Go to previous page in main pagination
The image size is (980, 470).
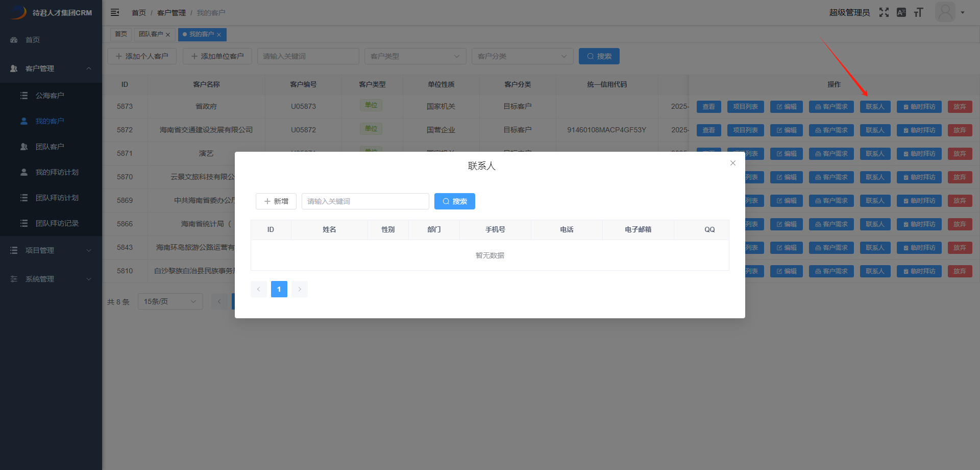[219, 301]
